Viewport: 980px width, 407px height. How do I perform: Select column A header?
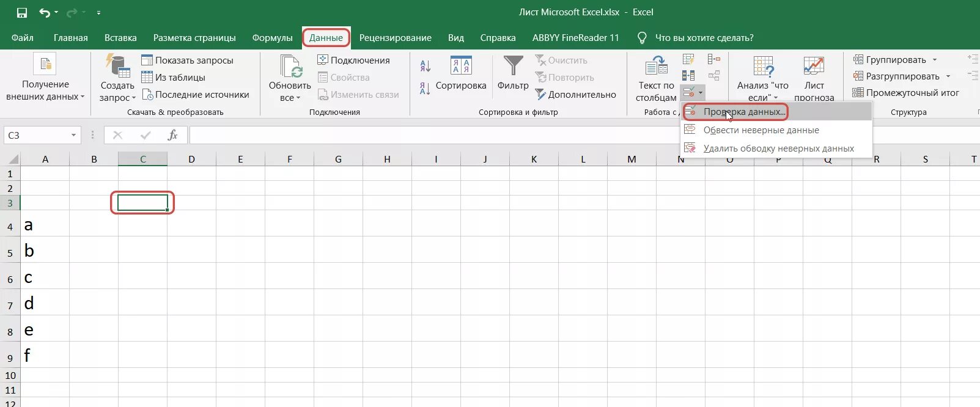coord(45,159)
